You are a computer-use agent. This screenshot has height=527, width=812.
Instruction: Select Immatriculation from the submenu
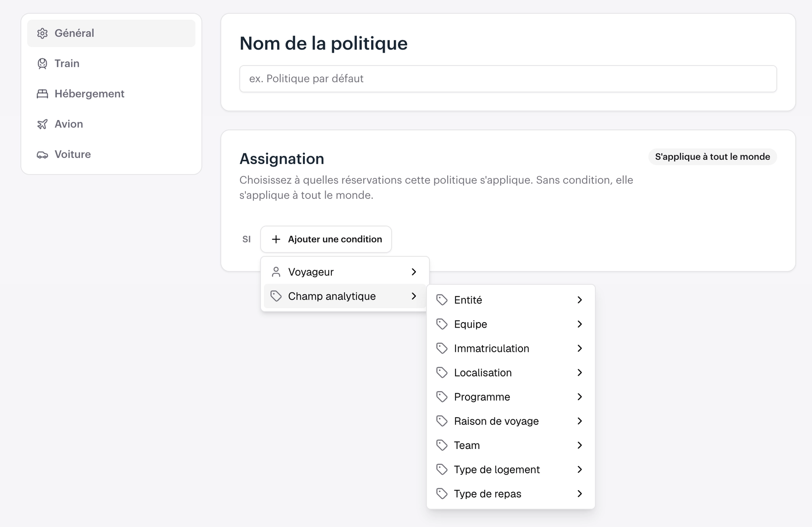511,348
